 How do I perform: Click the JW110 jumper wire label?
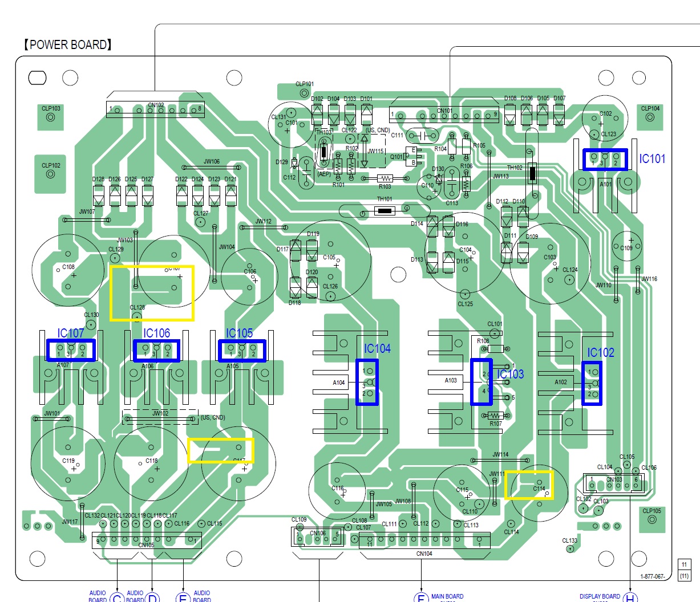pos(604,285)
